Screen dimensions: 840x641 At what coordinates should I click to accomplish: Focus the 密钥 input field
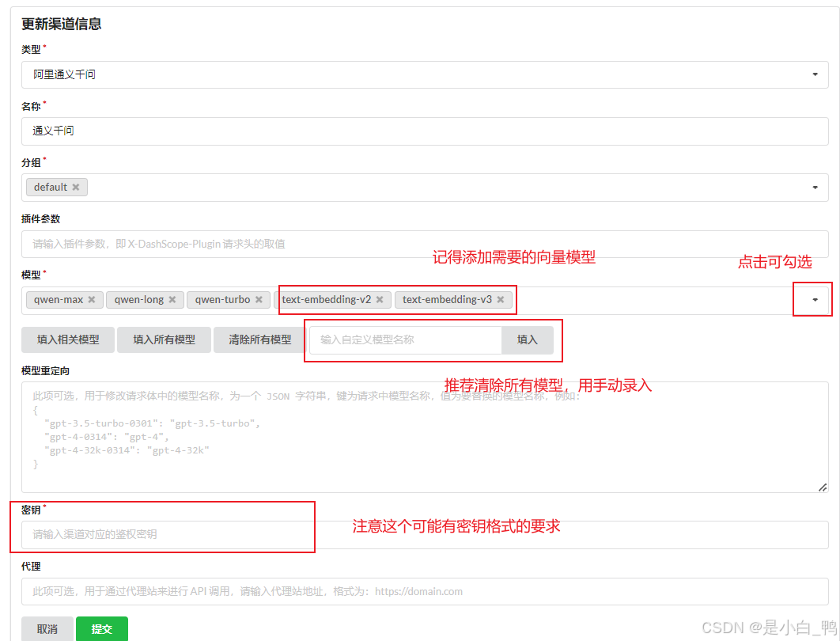[425, 535]
